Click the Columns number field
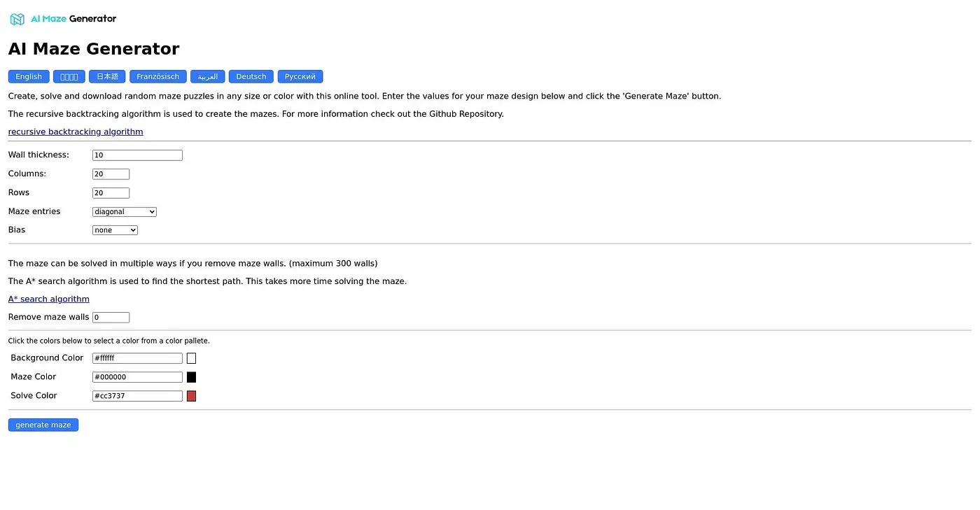Viewport: 980px width, 510px height. (x=111, y=174)
